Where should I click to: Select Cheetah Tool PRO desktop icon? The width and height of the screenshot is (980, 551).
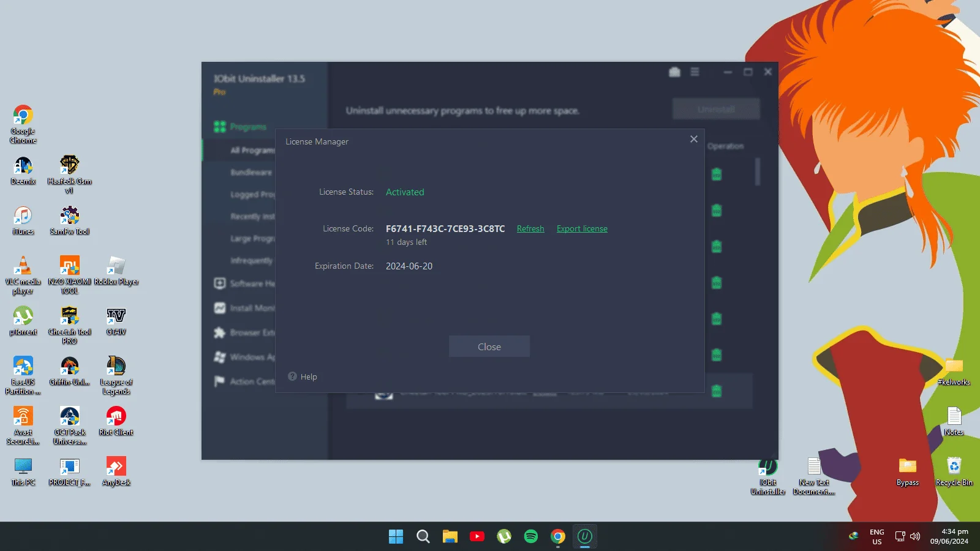(69, 326)
